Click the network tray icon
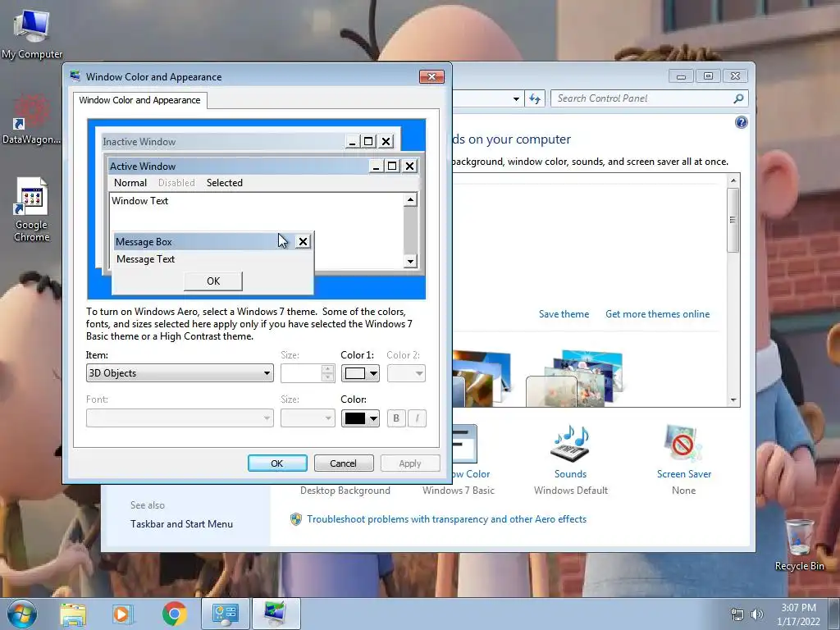 click(x=737, y=614)
